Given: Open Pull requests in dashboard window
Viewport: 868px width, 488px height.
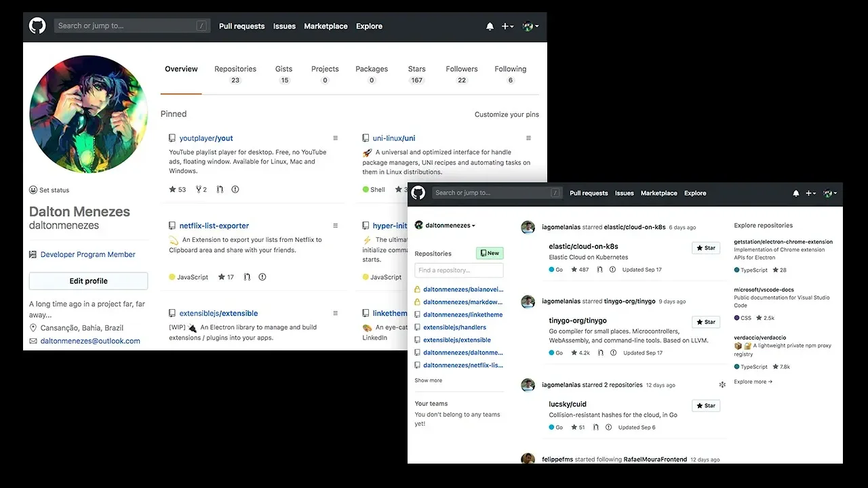Looking at the screenshot, I should (589, 193).
